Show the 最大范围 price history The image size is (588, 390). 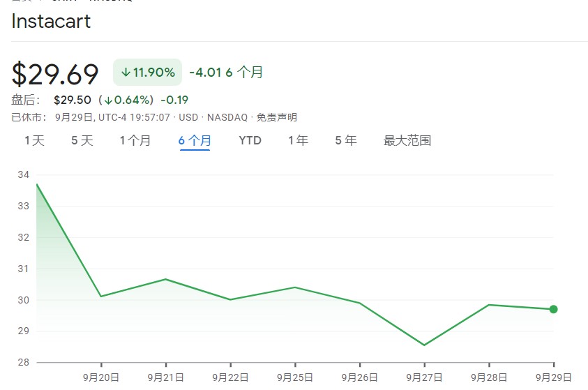pyautogui.click(x=407, y=141)
